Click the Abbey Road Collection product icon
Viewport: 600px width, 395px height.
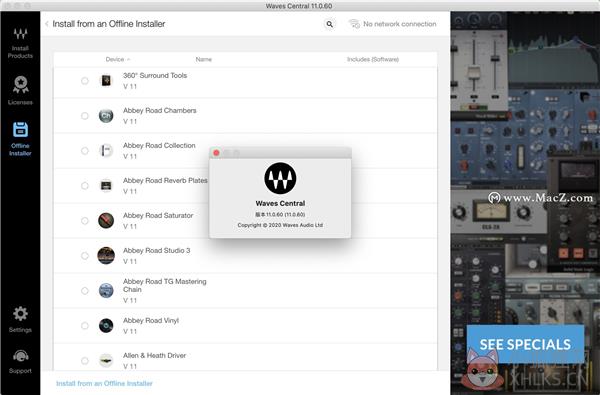(x=106, y=150)
